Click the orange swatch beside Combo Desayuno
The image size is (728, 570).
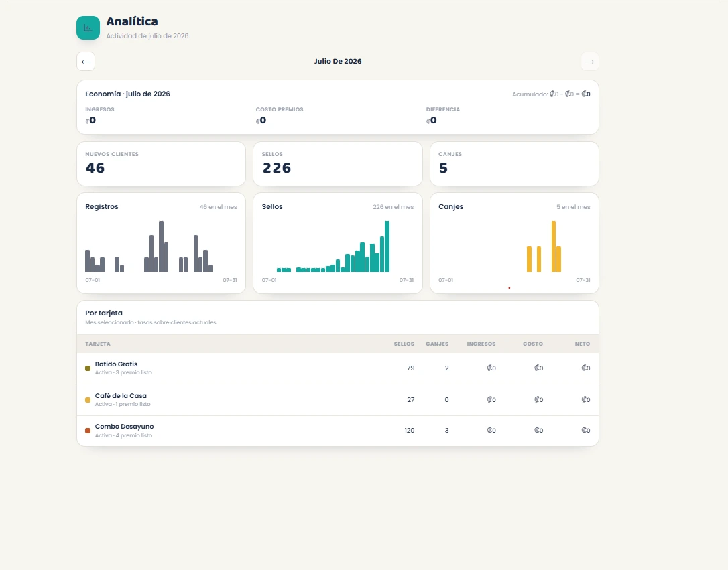88,431
